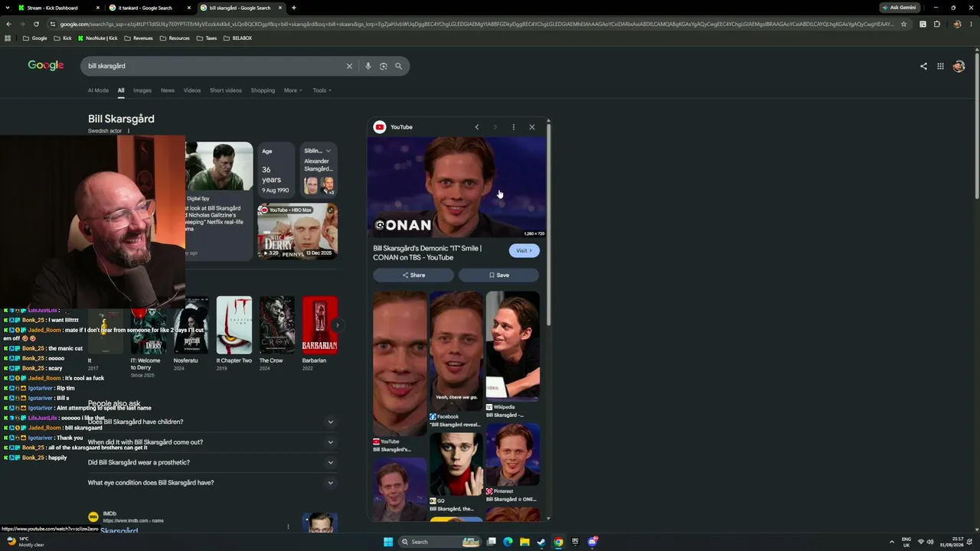Click the Ask Gemini button

coord(900,8)
